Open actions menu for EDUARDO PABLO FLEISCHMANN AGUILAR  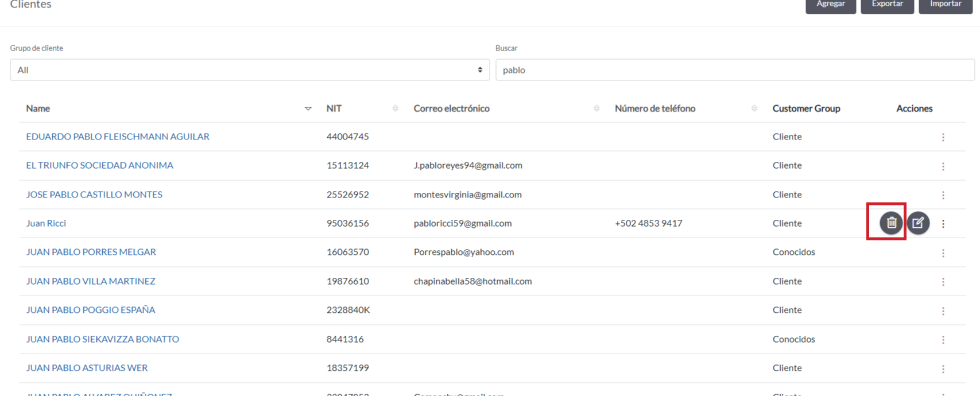(943, 137)
